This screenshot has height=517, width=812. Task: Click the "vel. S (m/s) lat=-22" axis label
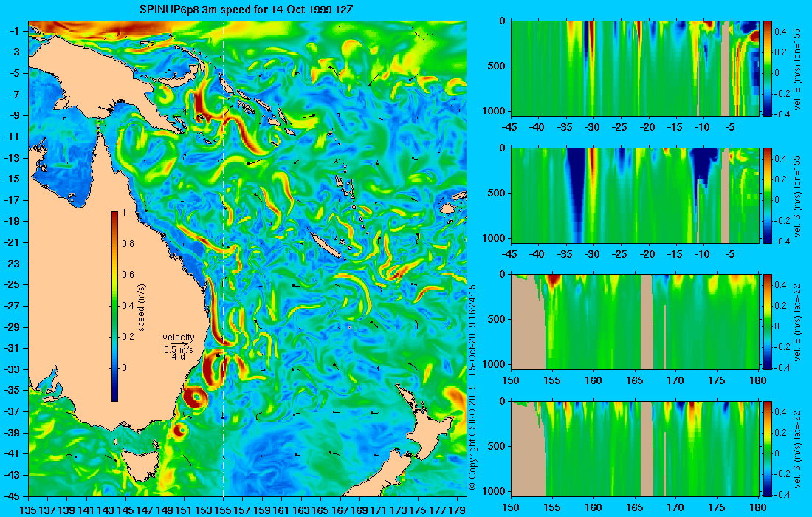pyautogui.click(x=797, y=450)
